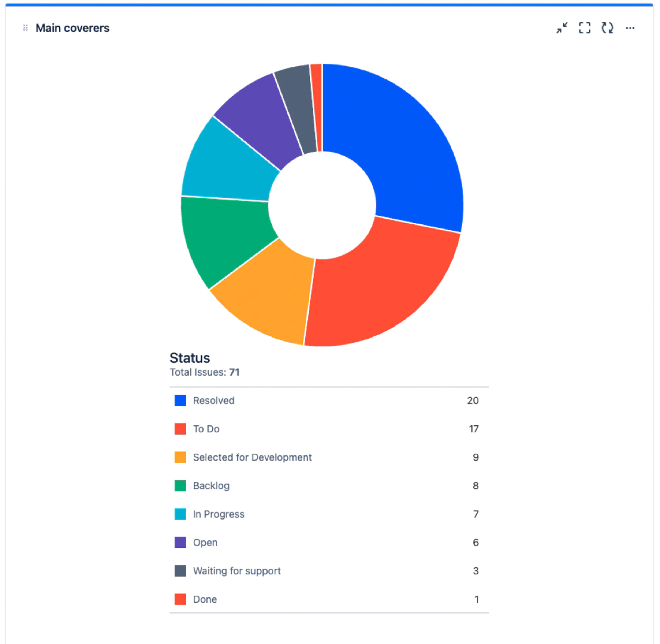Viewport: 660px width, 644px height.
Task: Open the more actions ellipsis menu
Action: (x=630, y=28)
